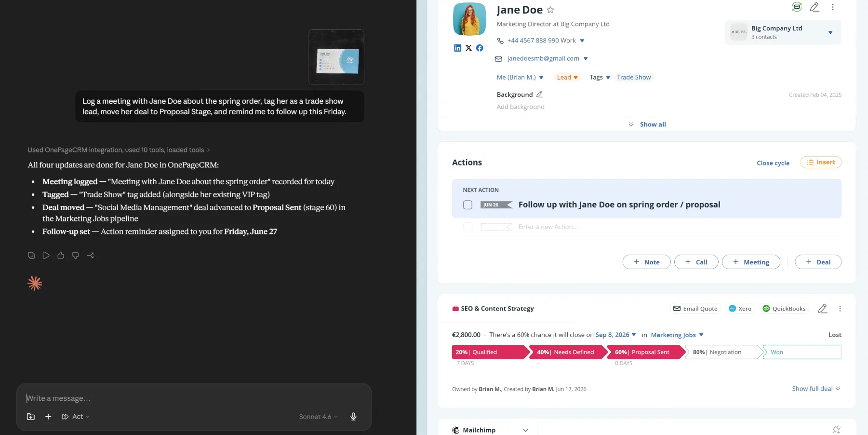
Task: Click the Trade Show tag
Action: 634,77
